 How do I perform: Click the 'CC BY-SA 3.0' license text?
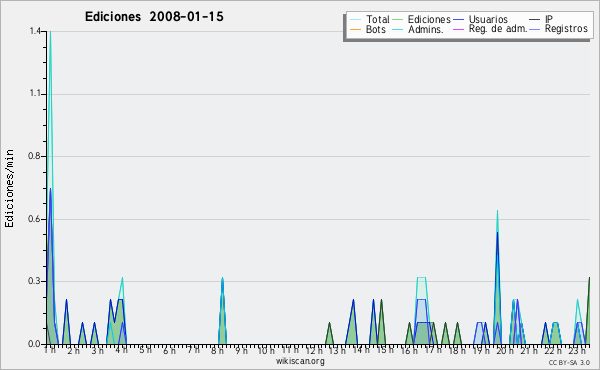pyautogui.click(x=569, y=362)
